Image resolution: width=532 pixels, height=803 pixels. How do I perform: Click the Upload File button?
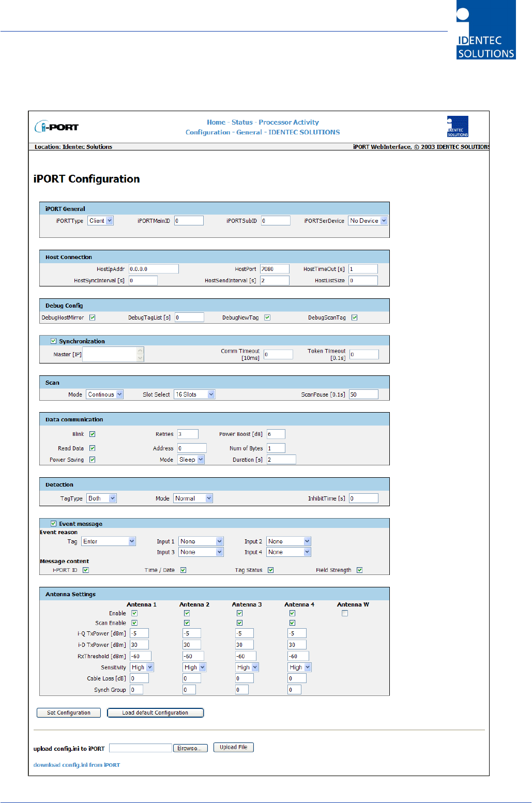(x=234, y=747)
